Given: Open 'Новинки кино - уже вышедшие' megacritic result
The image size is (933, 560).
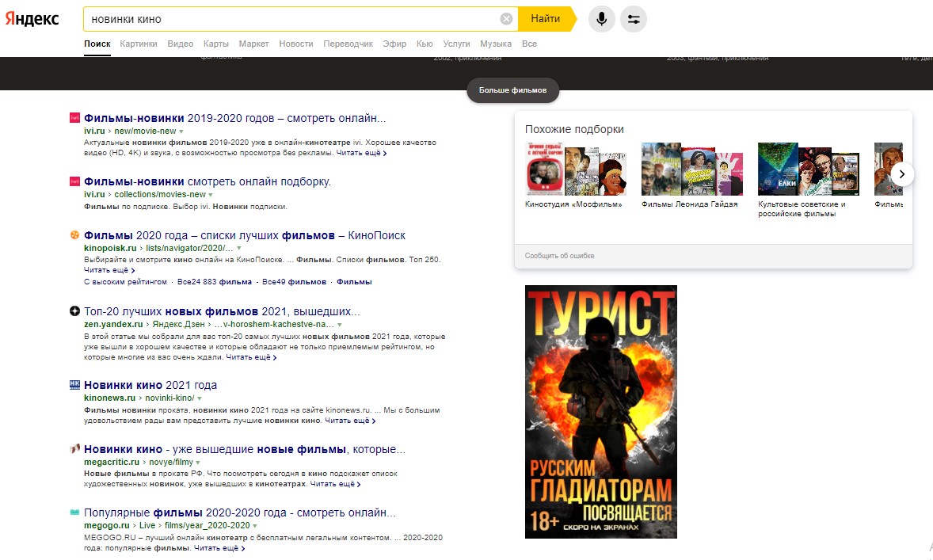Looking at the screenshot, I should coord(245,449).
